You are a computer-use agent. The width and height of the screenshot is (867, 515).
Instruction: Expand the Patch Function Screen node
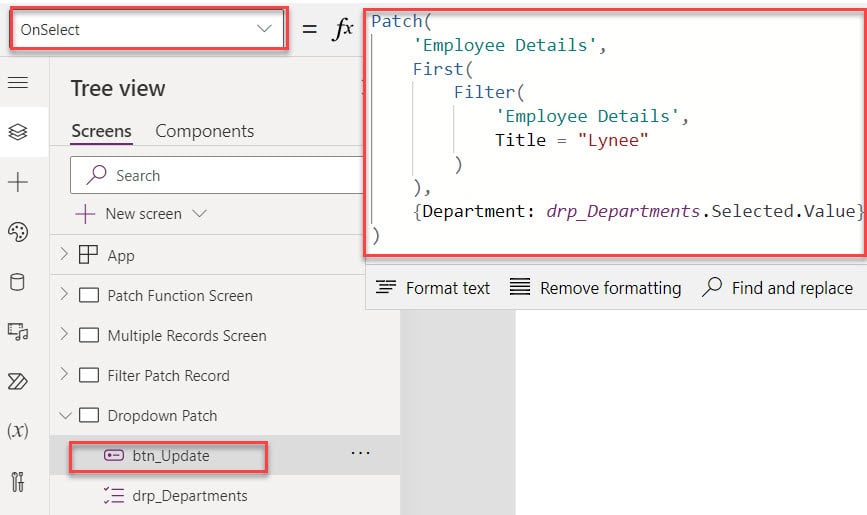(64, 294)
